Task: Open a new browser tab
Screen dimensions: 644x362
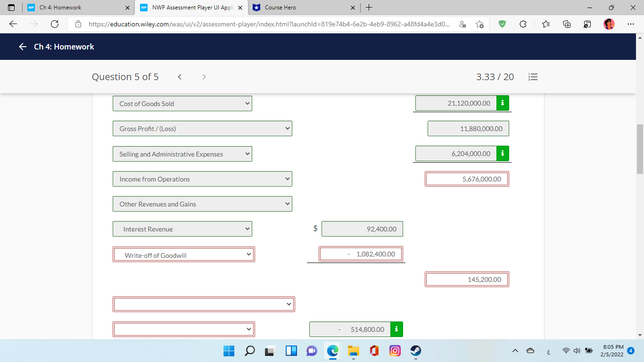Action: point(369,8)
